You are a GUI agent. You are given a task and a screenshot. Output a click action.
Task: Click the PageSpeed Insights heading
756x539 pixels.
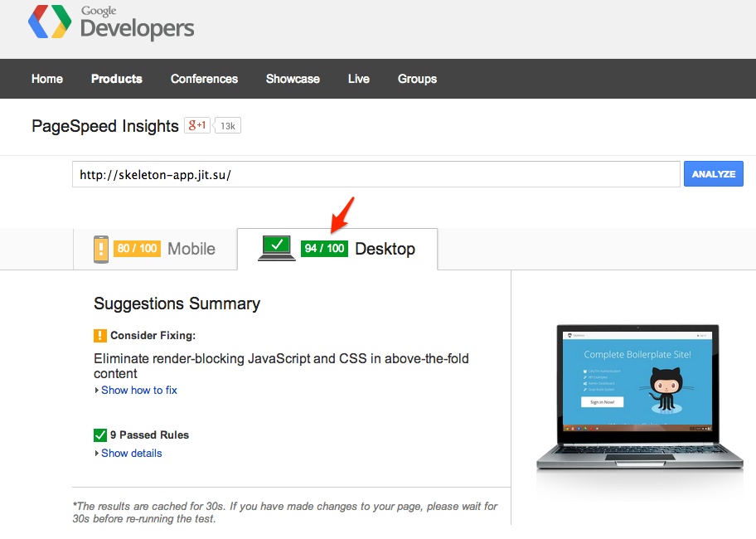pos(105,126)
